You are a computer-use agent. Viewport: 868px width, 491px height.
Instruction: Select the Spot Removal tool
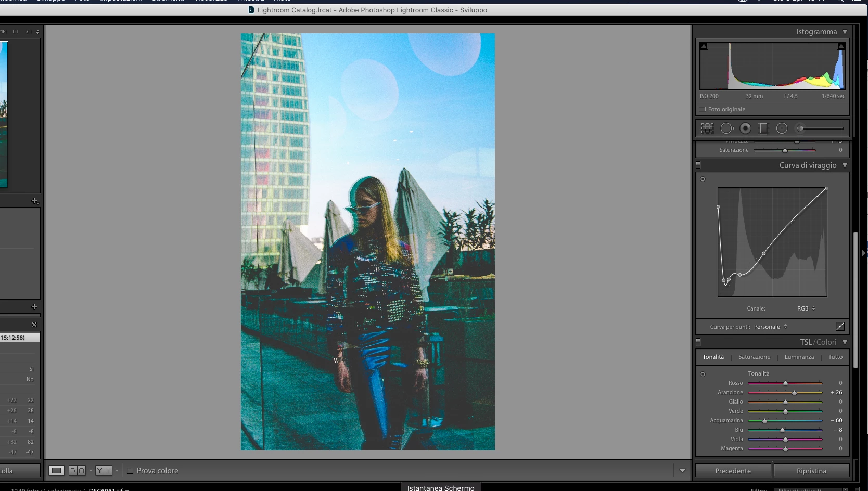pos(727,128)
